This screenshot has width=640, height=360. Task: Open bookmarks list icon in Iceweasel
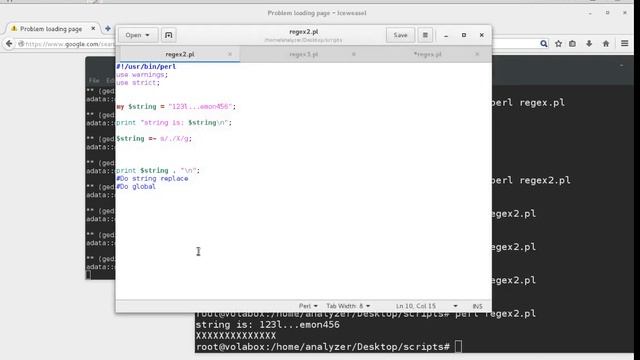click(573, 44)
